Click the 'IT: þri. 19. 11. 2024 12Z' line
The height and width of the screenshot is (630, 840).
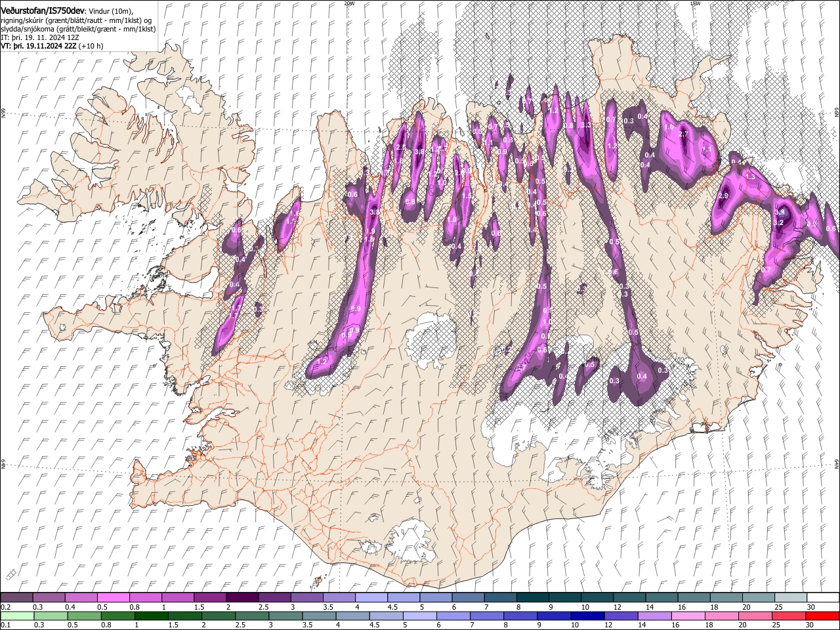[x=40, y=38]
